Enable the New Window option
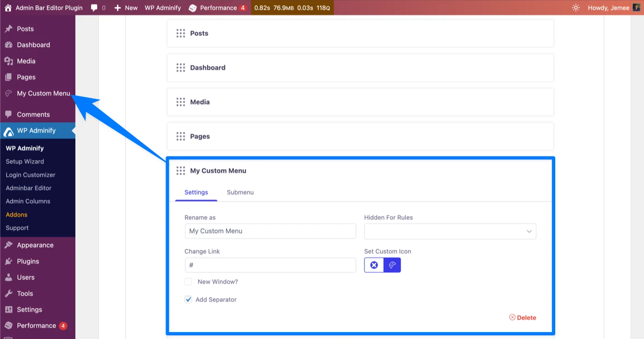Screen dimensions: 644x339 coord(188,281)
